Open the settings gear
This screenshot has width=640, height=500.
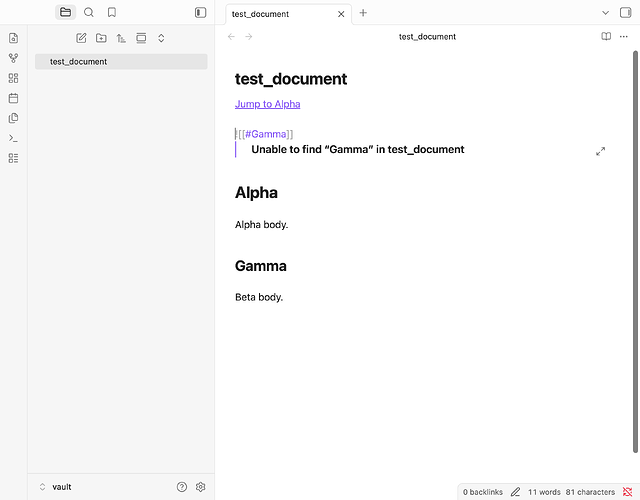(x=200, y=487)
